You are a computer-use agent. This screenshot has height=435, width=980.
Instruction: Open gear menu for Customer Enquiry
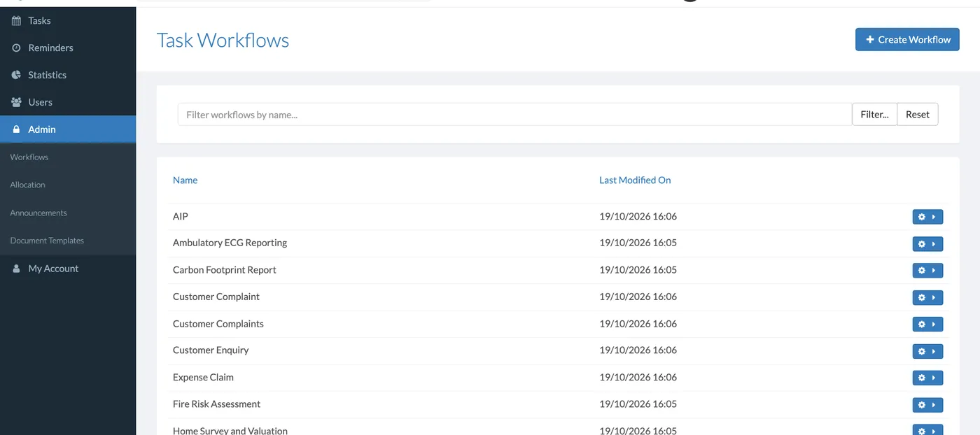[927, 351]
